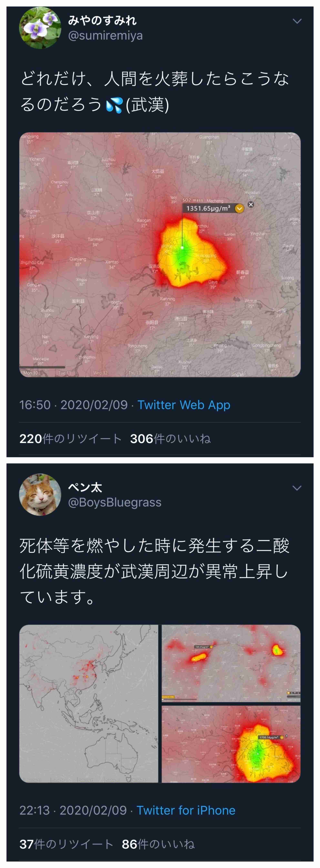Screen dimensions: 320x868
Task: Open the Twitter for iPhone source link
Action: pos(186,810)
